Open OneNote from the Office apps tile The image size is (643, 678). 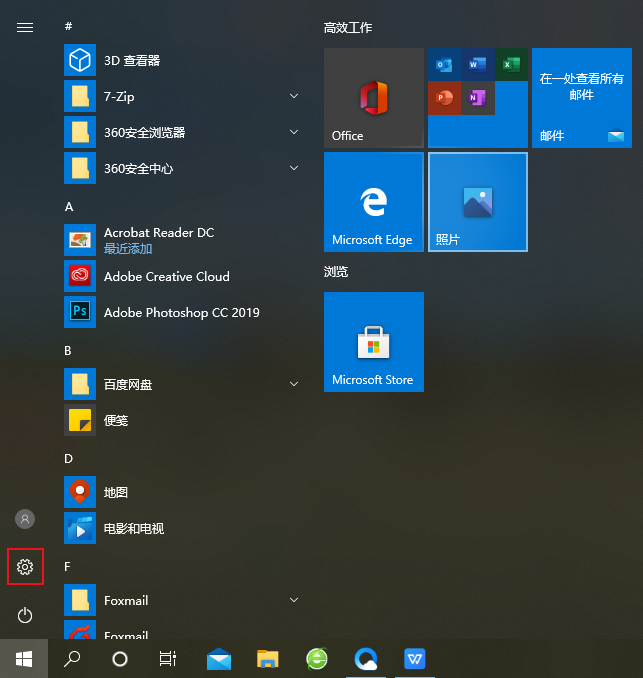(x=477, y=98)
